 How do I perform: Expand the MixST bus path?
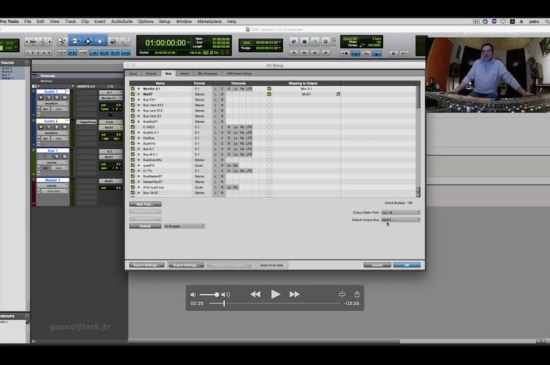point(139,94)
